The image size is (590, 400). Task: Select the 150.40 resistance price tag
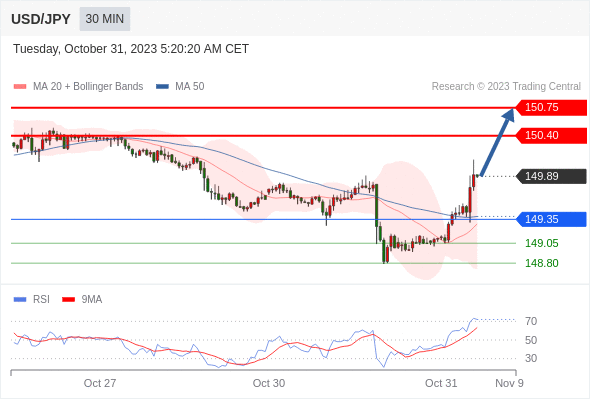[x=551, y=135]
